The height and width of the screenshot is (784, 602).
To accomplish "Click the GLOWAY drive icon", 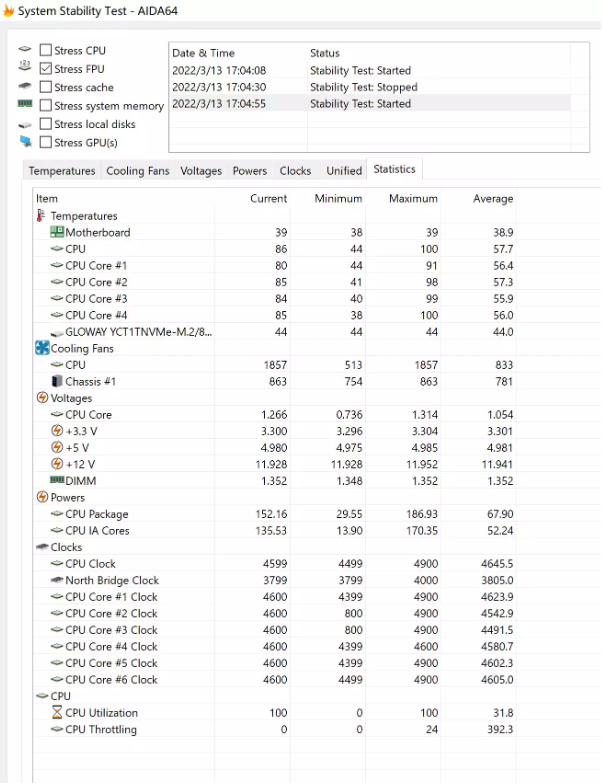I will click(x=57, y=333).
